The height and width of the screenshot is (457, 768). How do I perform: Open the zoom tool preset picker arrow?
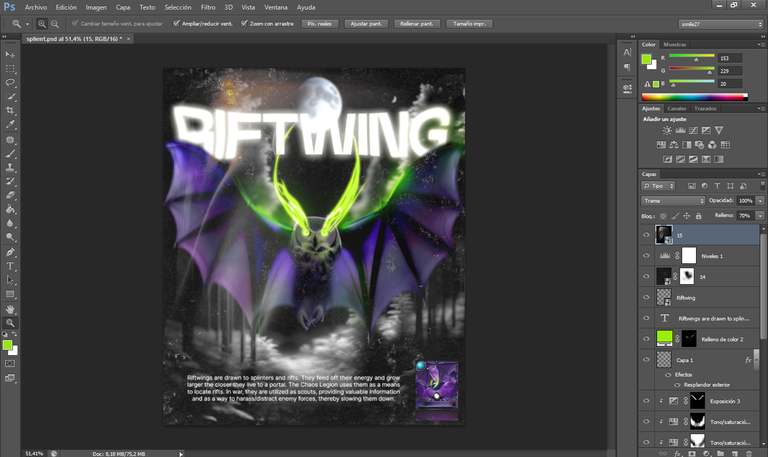[x=27, y=24]
